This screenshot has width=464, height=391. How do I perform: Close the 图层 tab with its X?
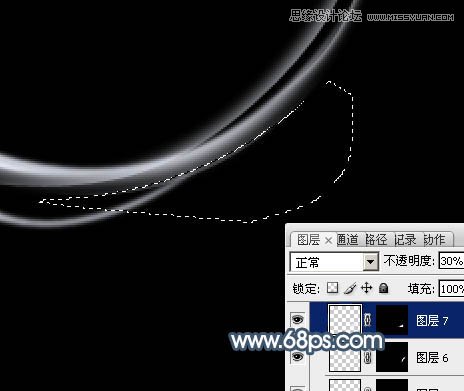click(x=328, y=240)
